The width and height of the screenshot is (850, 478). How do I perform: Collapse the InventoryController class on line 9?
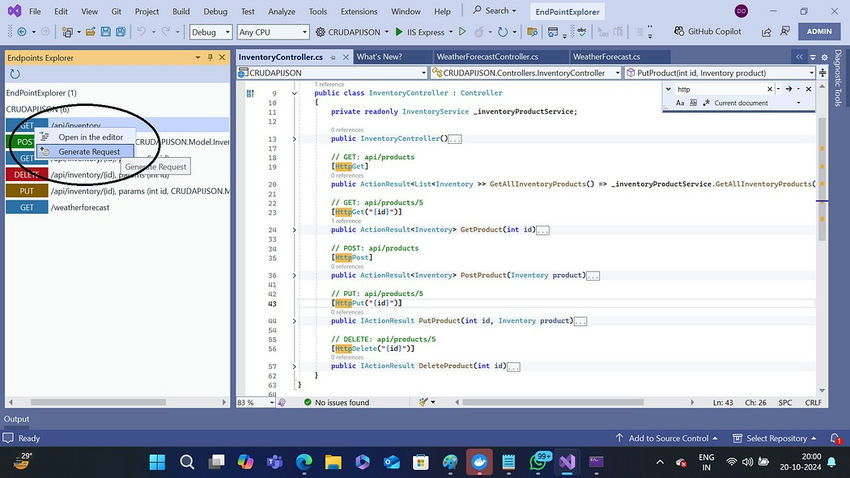pos(294,93)
